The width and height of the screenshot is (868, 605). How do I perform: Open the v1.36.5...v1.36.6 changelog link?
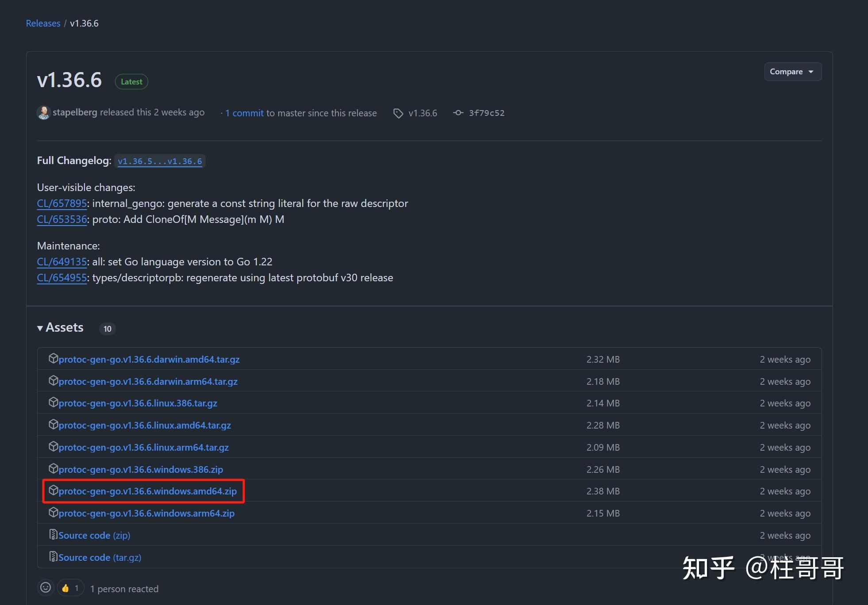coord(160,161)
